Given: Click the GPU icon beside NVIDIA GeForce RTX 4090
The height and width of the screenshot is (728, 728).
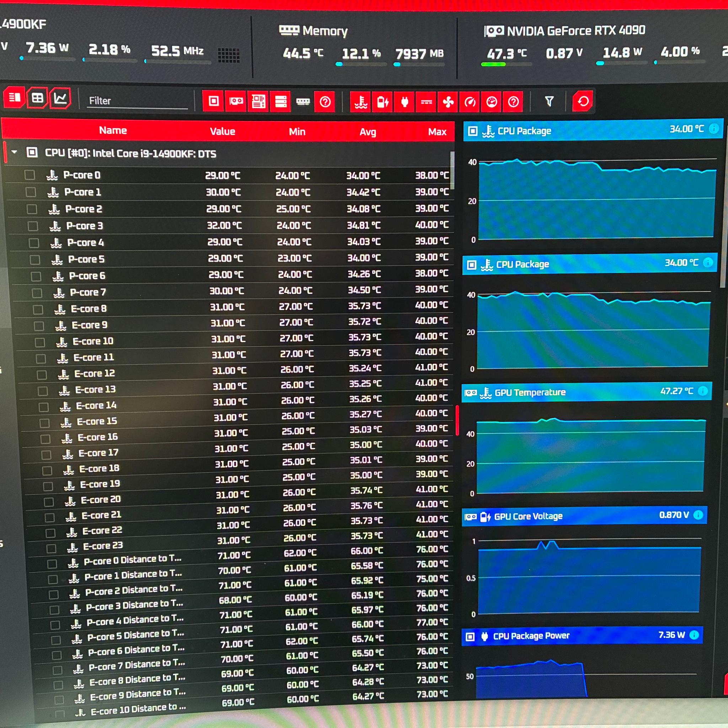Looking at the screenshot, I should (x=494, y=31).
